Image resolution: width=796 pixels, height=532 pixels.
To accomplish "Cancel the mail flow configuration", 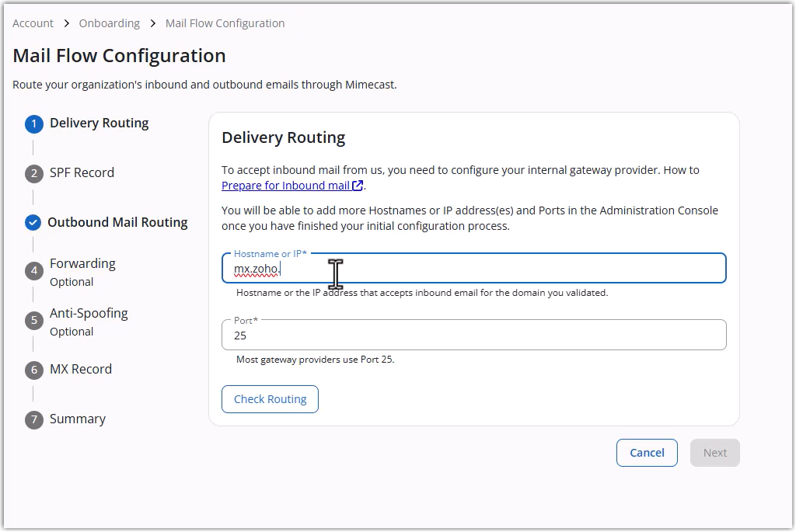I will tap(647, 453).
